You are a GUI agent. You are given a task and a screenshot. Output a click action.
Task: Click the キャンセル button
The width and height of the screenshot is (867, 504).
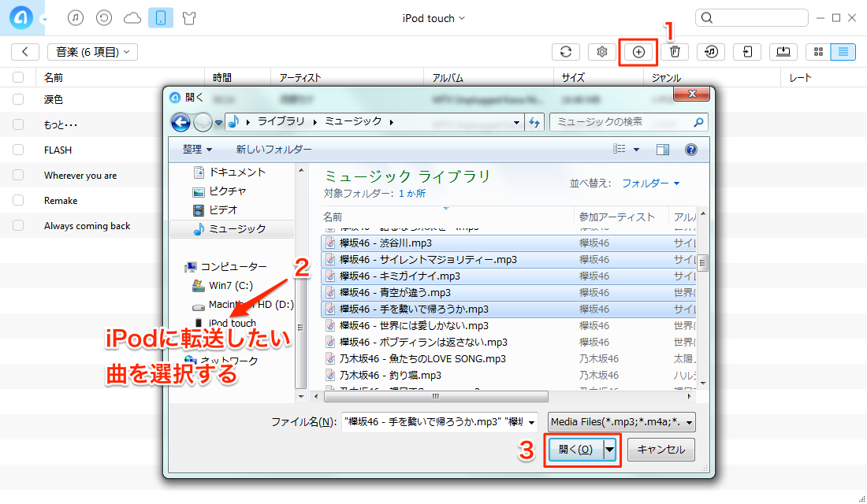pyautogui.click(x=660, y=450)
